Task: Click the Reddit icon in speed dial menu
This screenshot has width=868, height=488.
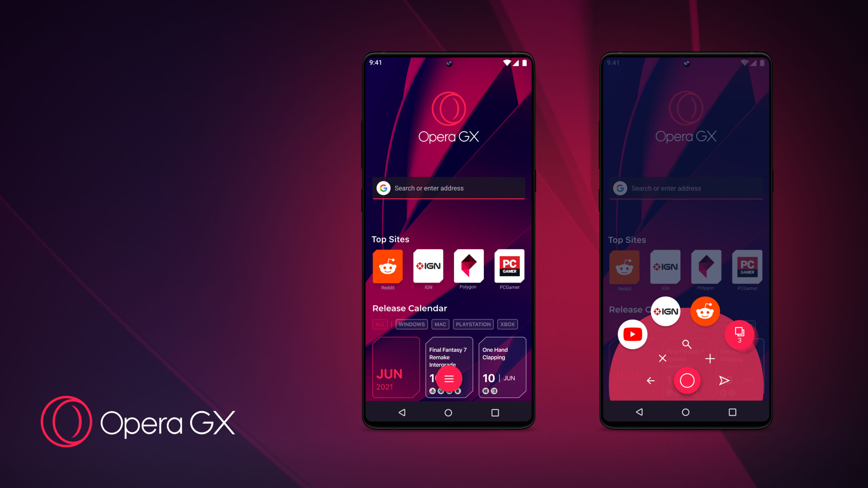Action: [x=705, y=310]
